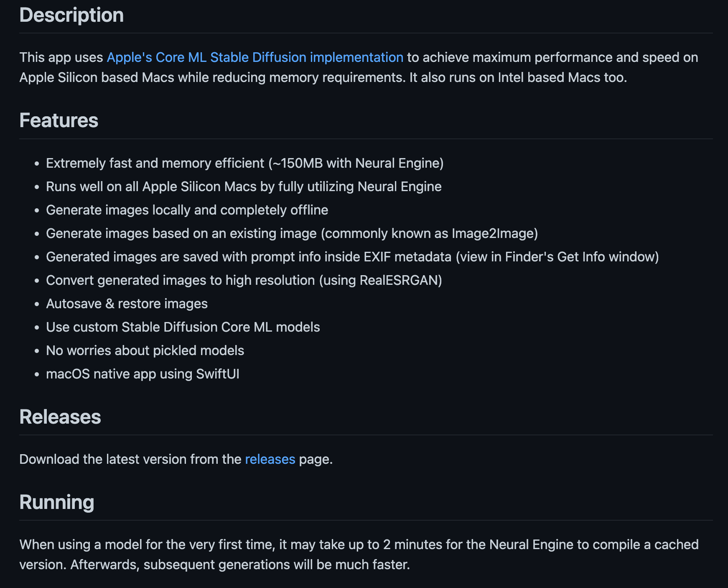Click the EXIF metadata feature list item
Screen dimensions: 728x588
click(x=352, y=257)
